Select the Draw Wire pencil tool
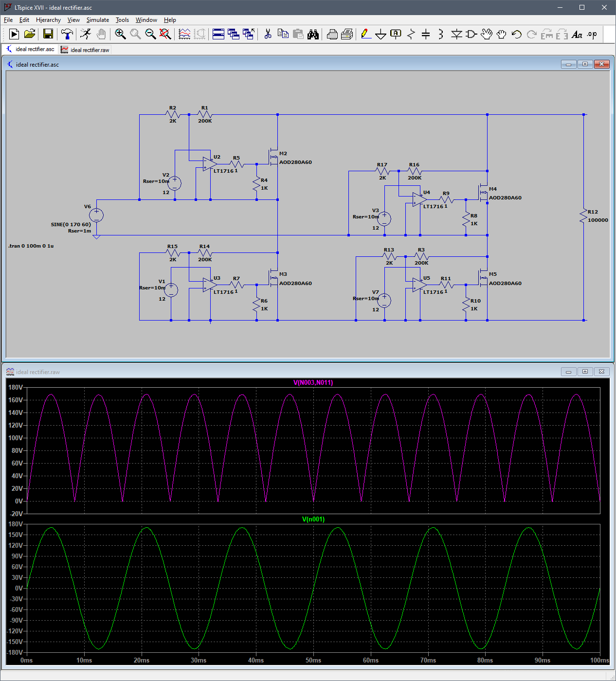Image resolution: width=616 pixels, height=681 pixels. [366, 34]
